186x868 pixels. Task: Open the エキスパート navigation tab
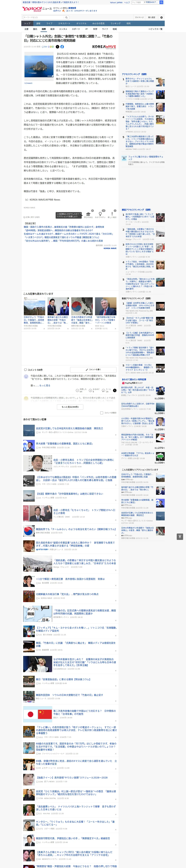pyautogui.click(x=64, y=24)
